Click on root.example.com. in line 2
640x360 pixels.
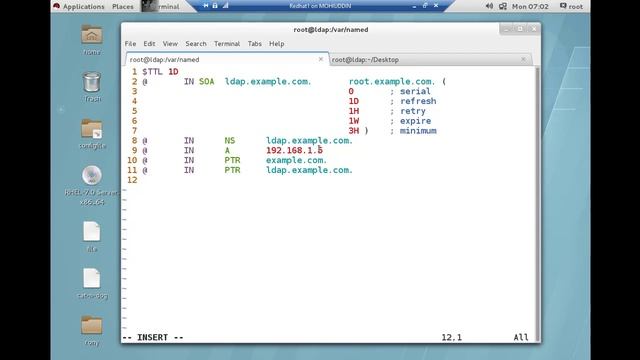[392, 82]
